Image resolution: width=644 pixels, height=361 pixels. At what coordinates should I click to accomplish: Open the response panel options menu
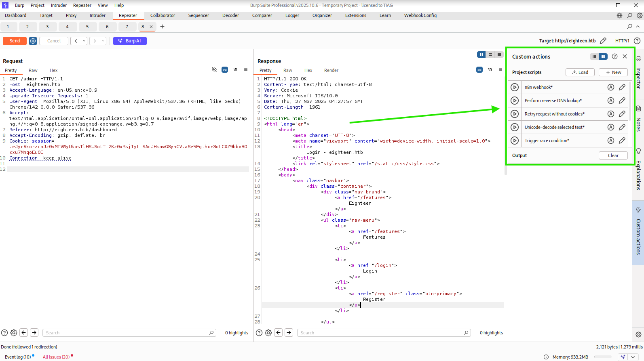click(x=500, y=70)
